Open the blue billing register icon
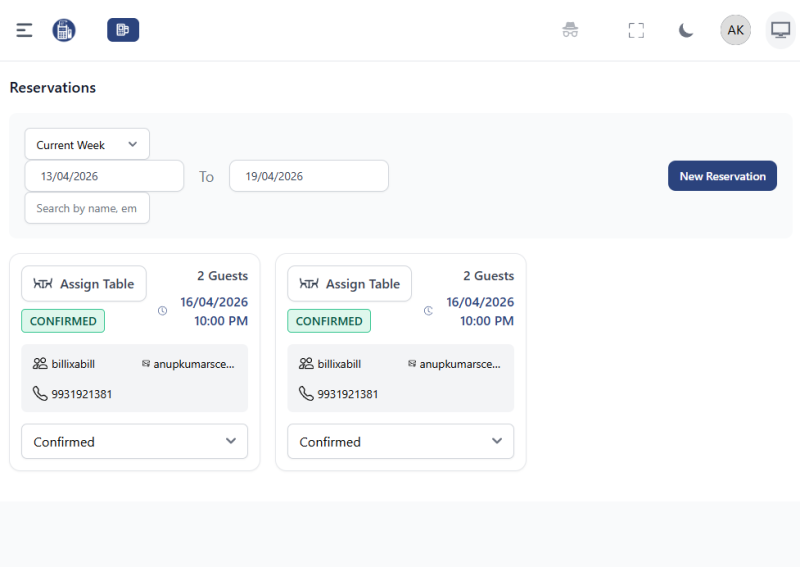 click(123, 30)
